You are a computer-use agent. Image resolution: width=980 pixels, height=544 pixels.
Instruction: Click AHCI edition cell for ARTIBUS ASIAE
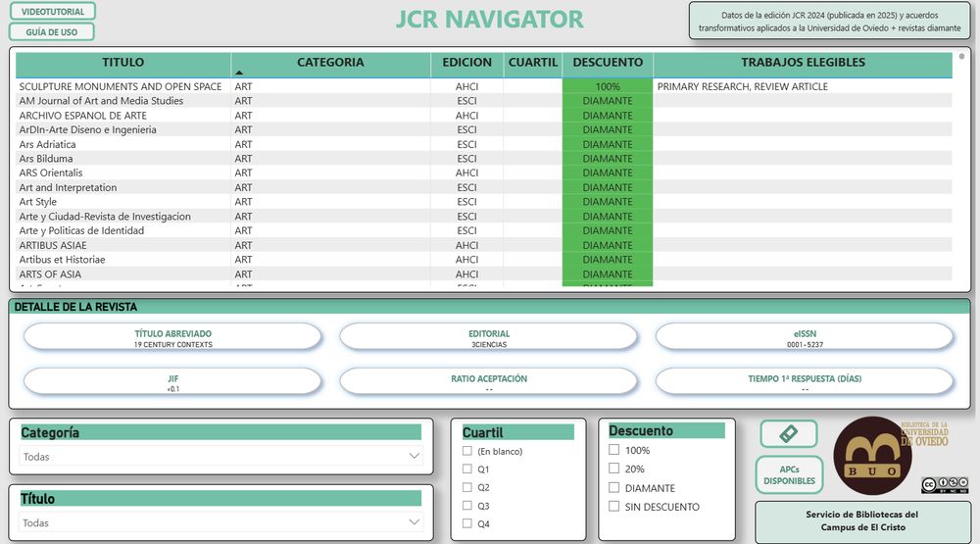pyautogui.click(x=466, y=245)
